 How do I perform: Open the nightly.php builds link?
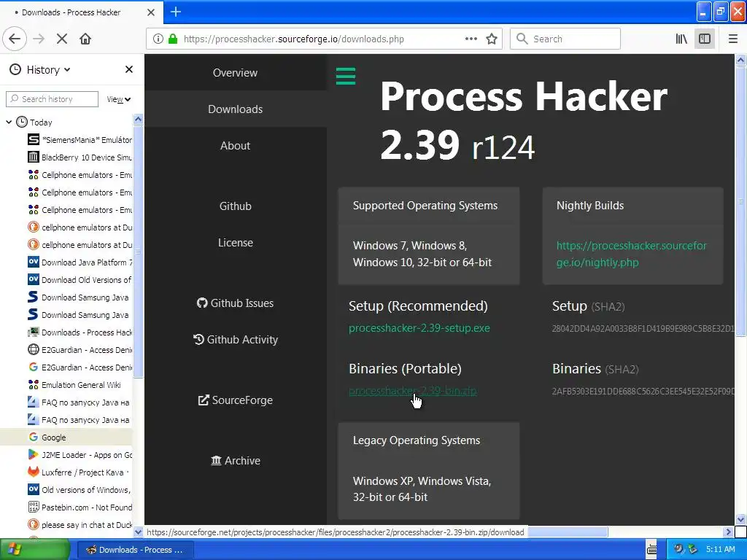click(x=632, y=254)
